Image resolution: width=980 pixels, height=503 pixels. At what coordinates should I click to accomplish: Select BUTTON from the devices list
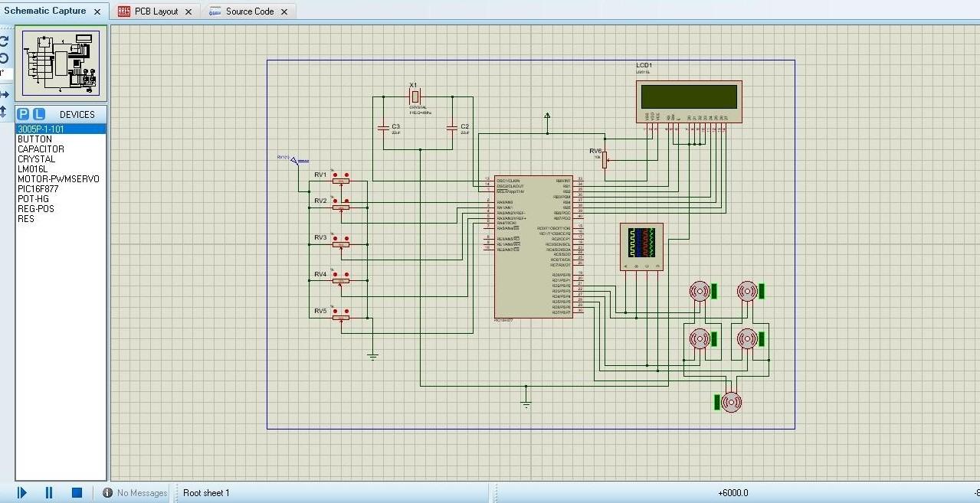(x=35, y=139)
